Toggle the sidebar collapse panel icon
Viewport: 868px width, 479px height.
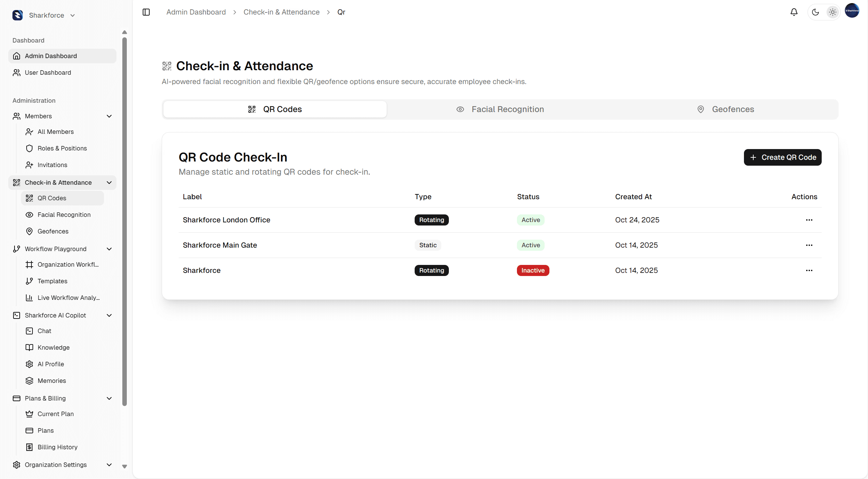[x=146, y=12]
